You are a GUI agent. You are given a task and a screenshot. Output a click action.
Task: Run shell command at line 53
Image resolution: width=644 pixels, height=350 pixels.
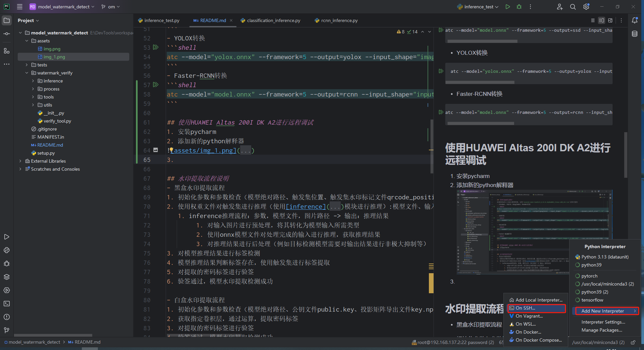click(x=156, y=47)
